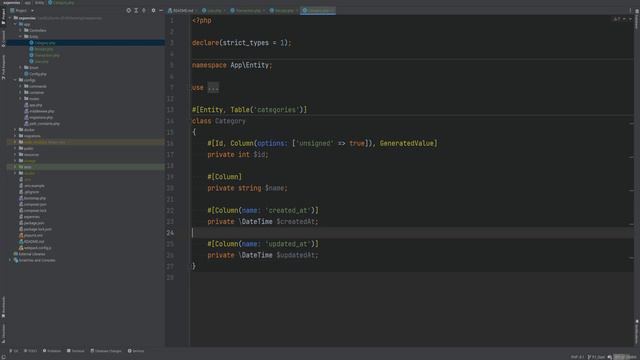The image size is (640, 360).
Task: Hide the Project tool window with minus icon
Action: (x=161, y=10)
